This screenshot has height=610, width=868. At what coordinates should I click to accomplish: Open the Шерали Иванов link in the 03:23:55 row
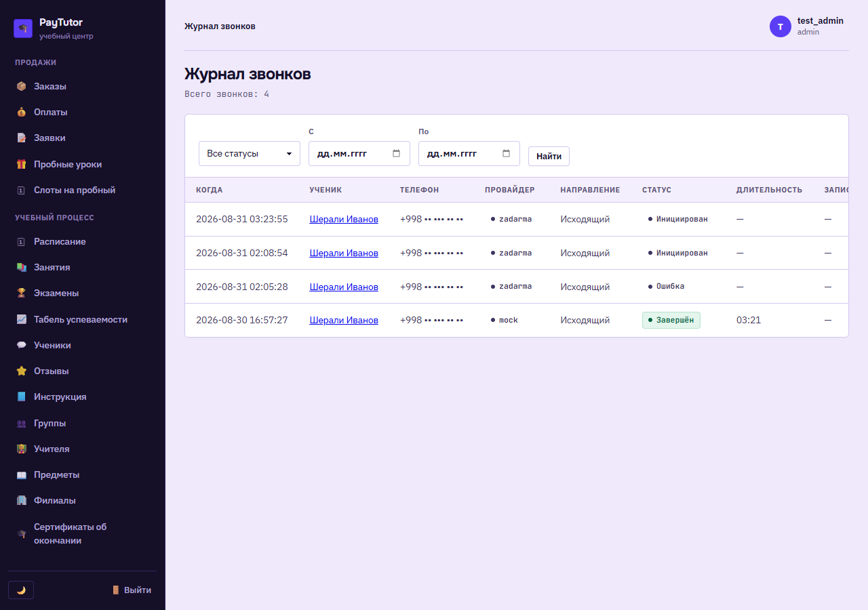click(344, 219)
